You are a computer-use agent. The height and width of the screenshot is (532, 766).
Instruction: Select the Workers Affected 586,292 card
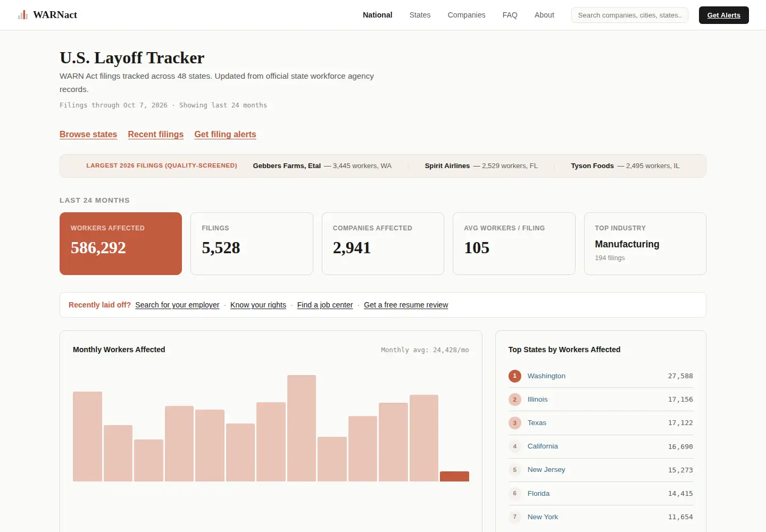pos(121,244)
